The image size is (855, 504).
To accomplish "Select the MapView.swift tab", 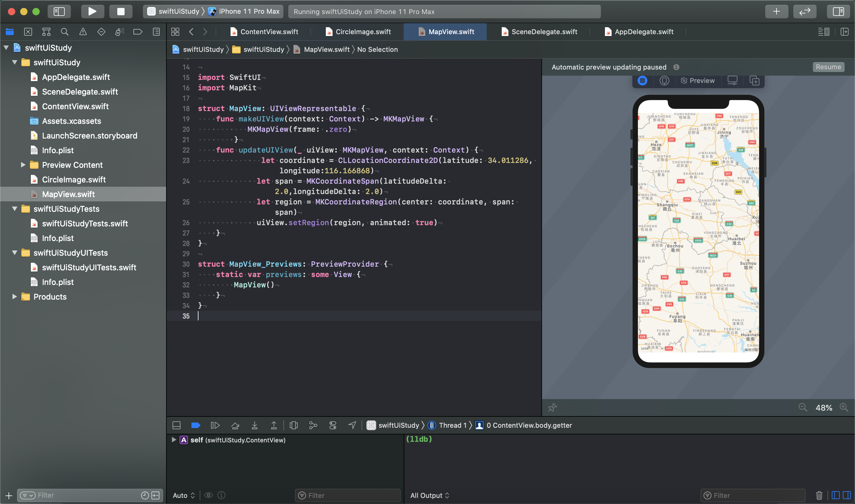I will pos(446,32).
